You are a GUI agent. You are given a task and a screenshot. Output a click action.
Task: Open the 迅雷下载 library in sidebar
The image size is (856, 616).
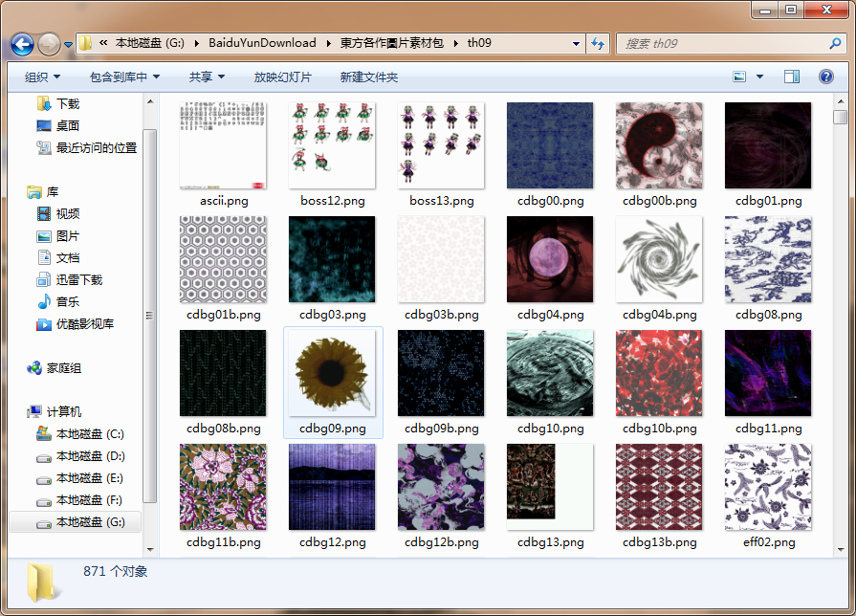point(78,279)
